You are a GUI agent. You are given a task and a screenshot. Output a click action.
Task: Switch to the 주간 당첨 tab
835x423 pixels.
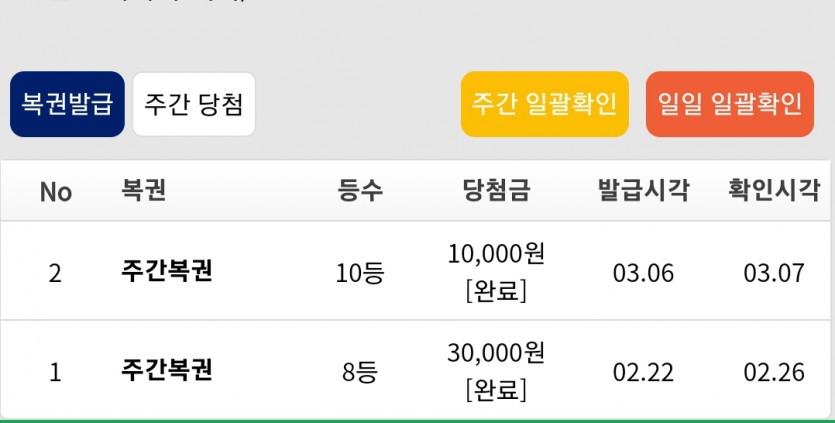194,104
